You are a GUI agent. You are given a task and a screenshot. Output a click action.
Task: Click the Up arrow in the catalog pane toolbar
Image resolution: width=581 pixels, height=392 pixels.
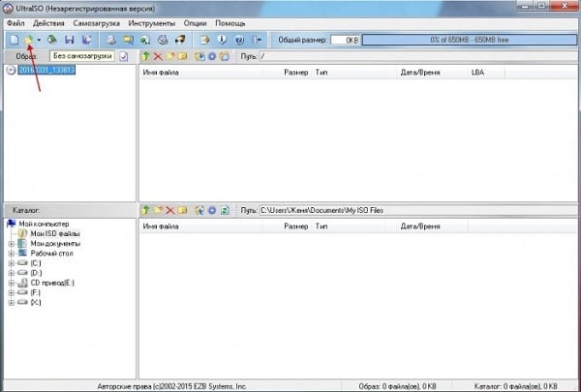point(145,210)
